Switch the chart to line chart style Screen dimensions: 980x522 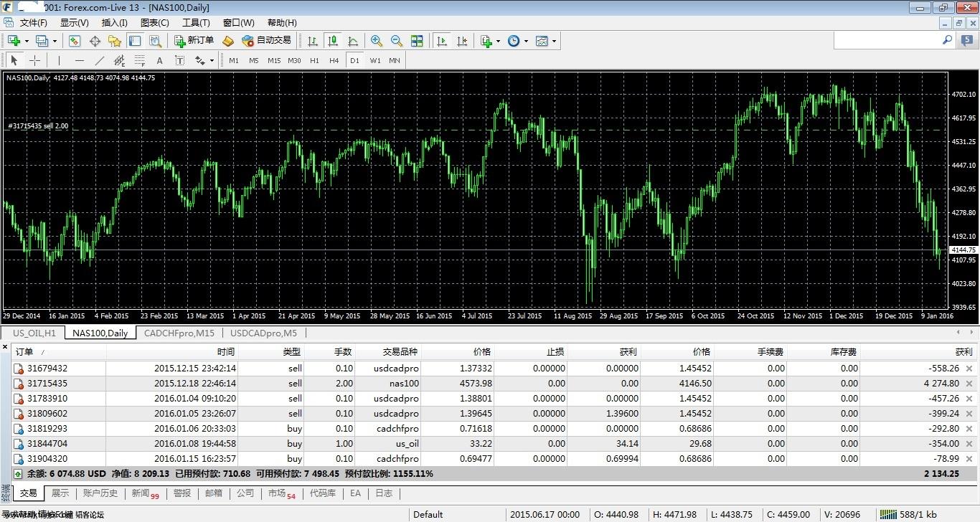(352, 41)
